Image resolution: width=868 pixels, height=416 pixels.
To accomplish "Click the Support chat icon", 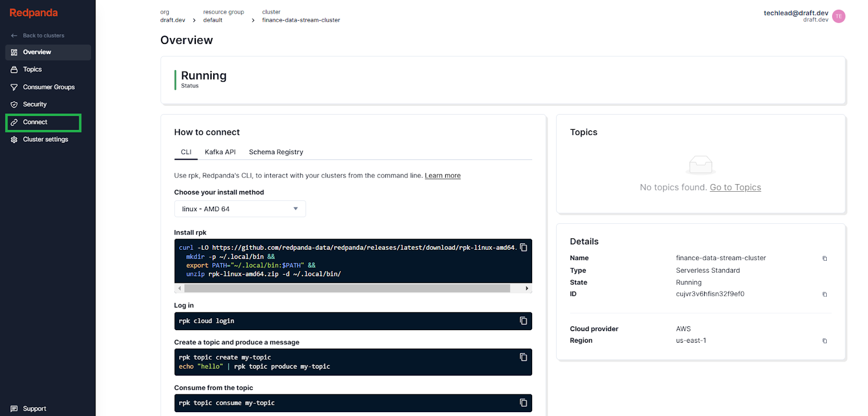I will [14, 408].
